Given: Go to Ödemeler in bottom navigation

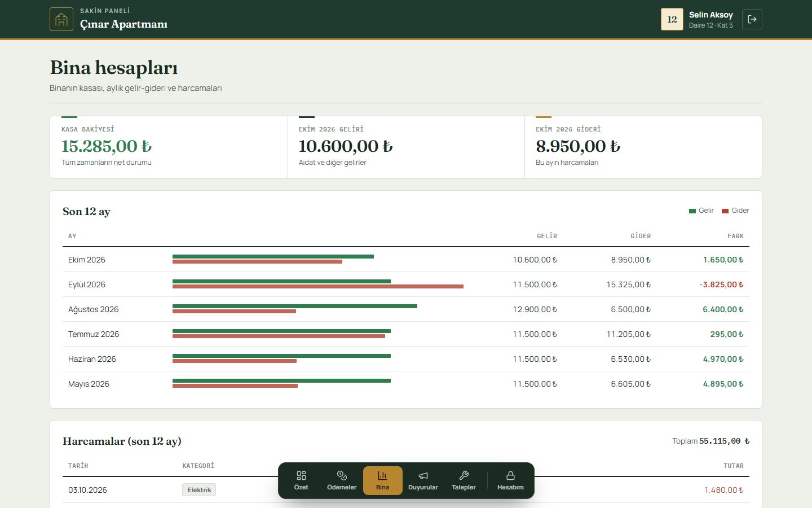Looking at the screenshot, I should point(342,480).
